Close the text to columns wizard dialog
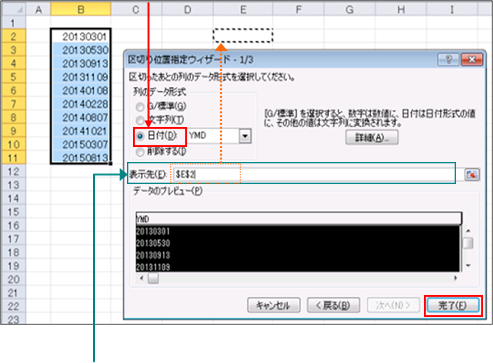The height and width of the screenshot is (363, 493). point(472,60)
